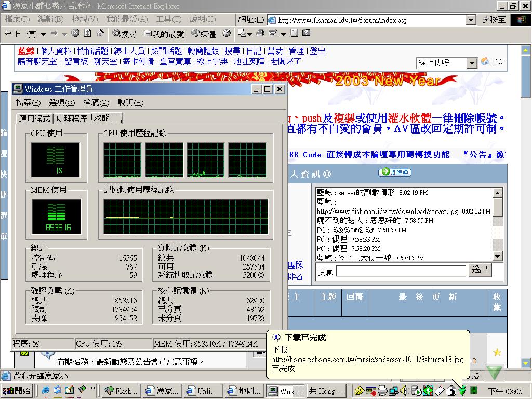Viewport: 532px width, 399px height.
Task: Click the 即時通 messenger button
Action: pyautogui.click(x=395, y=172)
